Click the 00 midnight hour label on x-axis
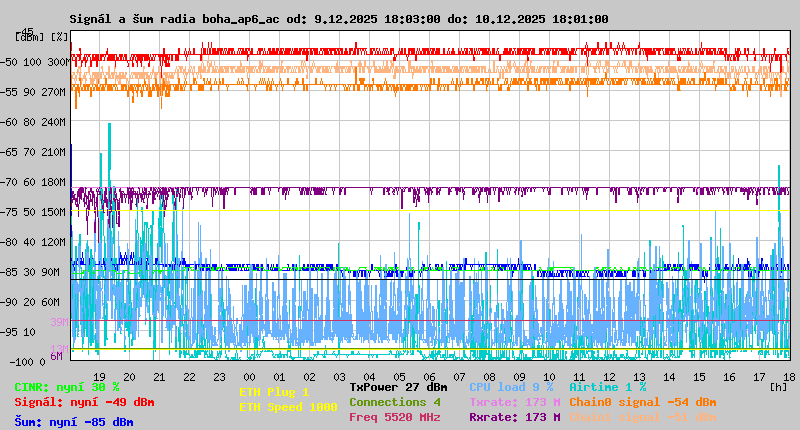Screen dimensions: 800x430 249,376
